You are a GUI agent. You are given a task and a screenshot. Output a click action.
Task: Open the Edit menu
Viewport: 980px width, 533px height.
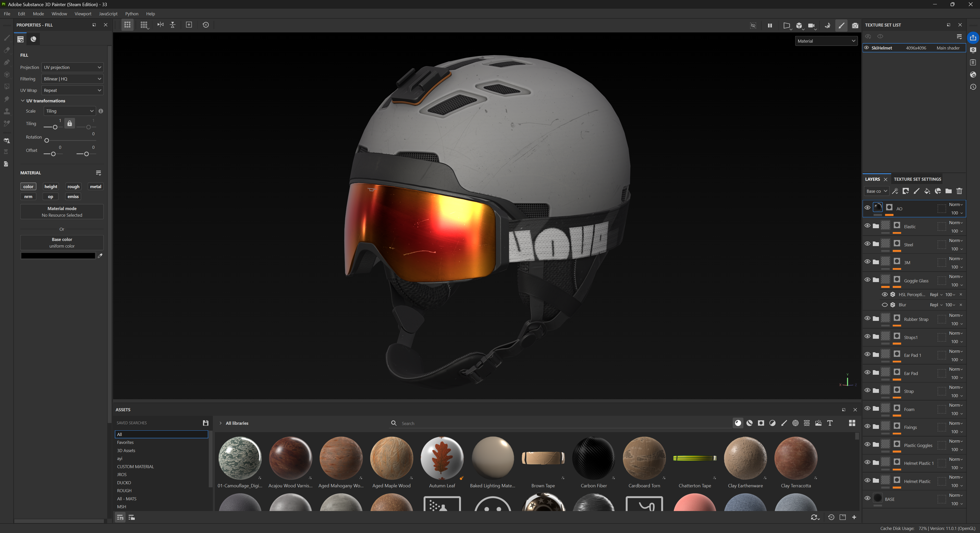point(21,14)
